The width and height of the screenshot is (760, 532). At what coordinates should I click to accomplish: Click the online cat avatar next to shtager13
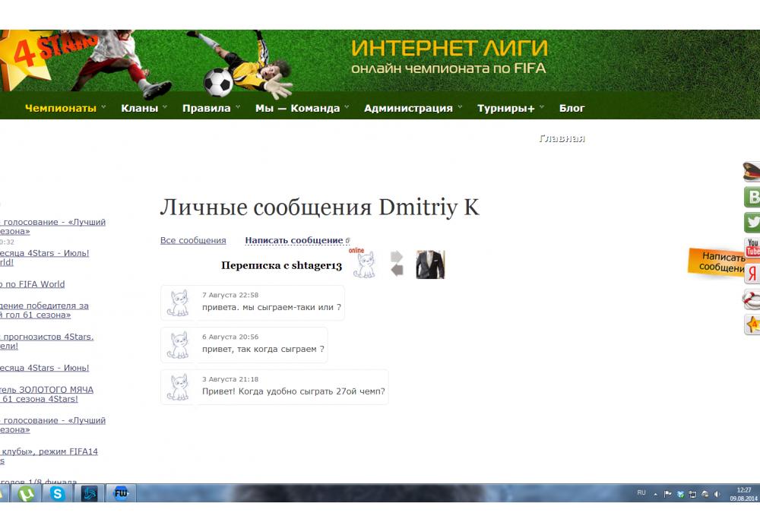364,266
